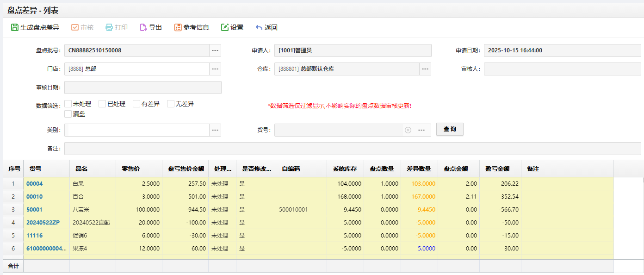Tick the 已处理 filter checkbox
Viewport: 644px width, 275px height.
pos(102,104)
